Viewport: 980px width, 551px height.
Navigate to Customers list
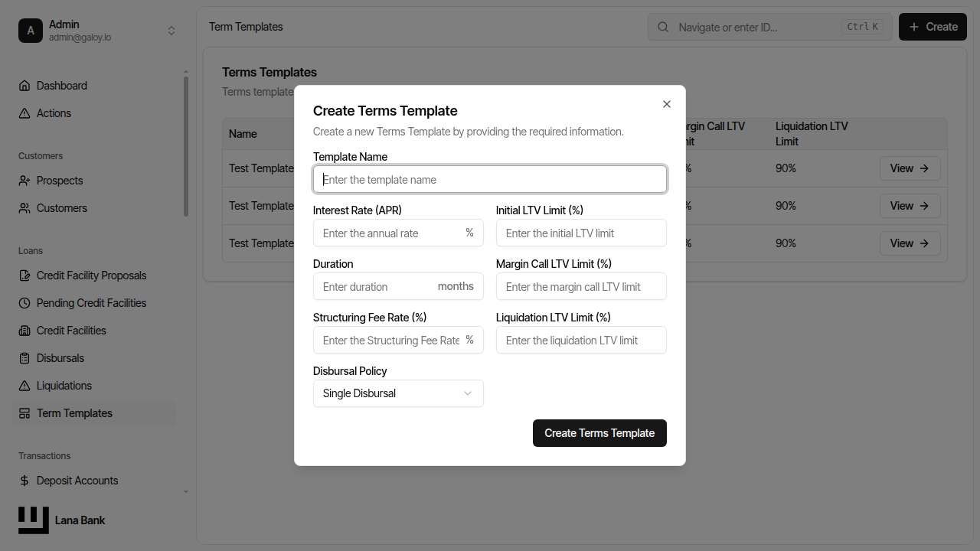(62, 208)
